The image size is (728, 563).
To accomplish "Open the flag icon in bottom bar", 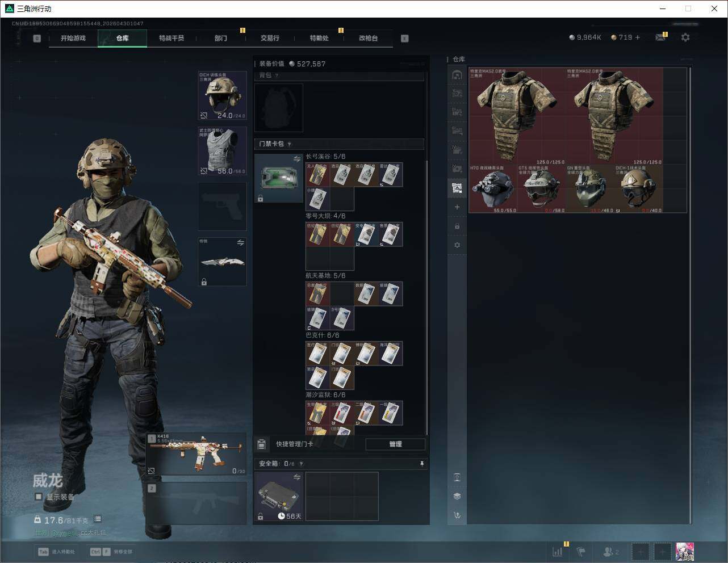I will [x=581, y=551].
